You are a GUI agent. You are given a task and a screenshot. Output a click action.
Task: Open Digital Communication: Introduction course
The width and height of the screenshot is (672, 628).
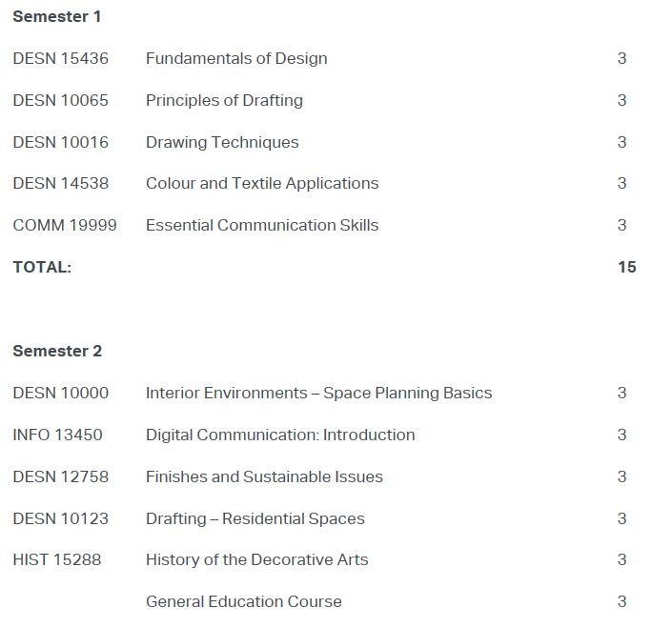(x=280, y=435)
